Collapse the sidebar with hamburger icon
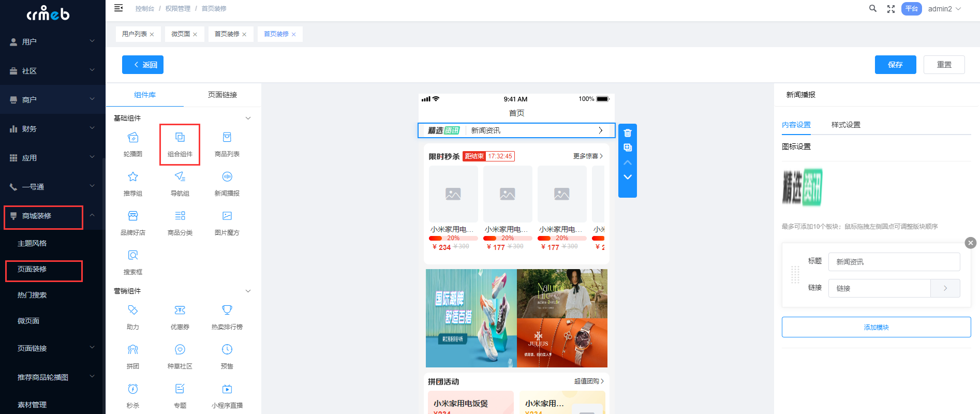Screen dimensions: 980x414 coord(118,8)
